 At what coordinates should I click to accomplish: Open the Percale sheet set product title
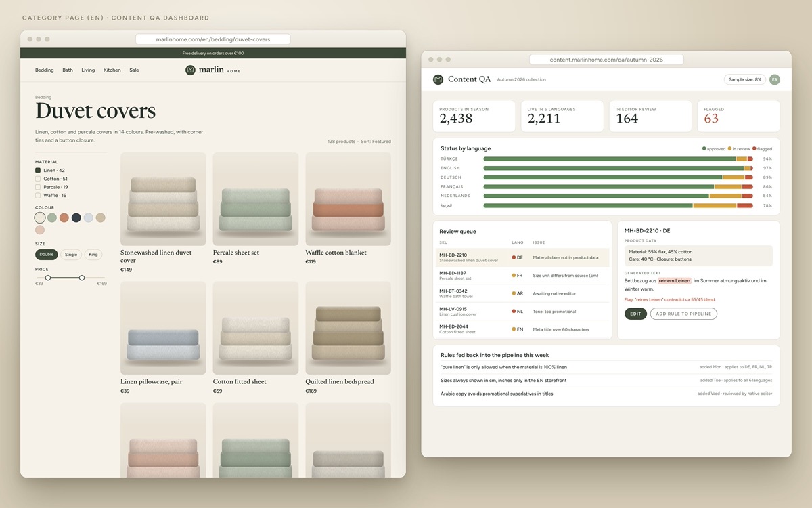pyautogui.click(x=236, y=253)
